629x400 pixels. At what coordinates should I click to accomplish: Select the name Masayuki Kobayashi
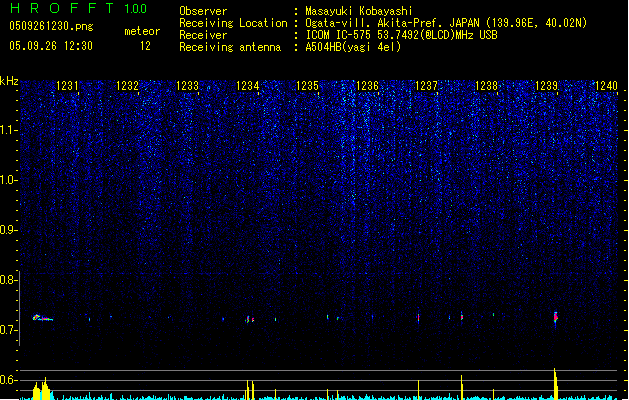point(359,11)
